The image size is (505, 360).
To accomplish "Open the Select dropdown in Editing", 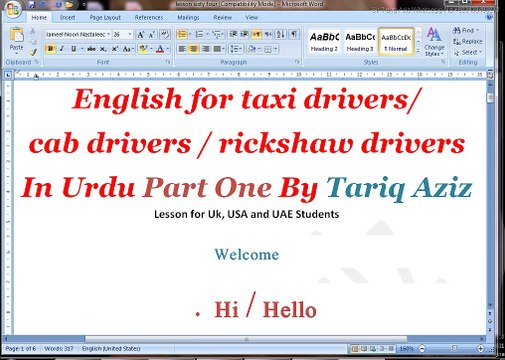I will [x=467, y=52].
